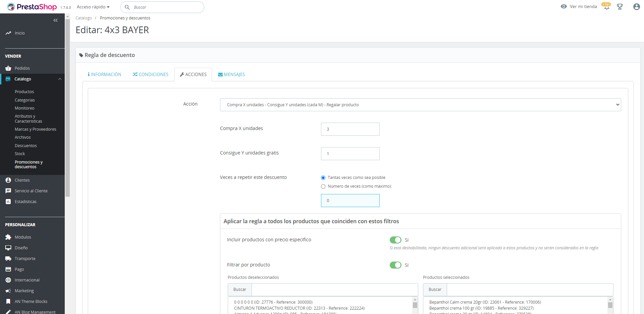This screenshot has height=314, width=644.
Task: Open the trophy achievements icon
Action: 620,7
